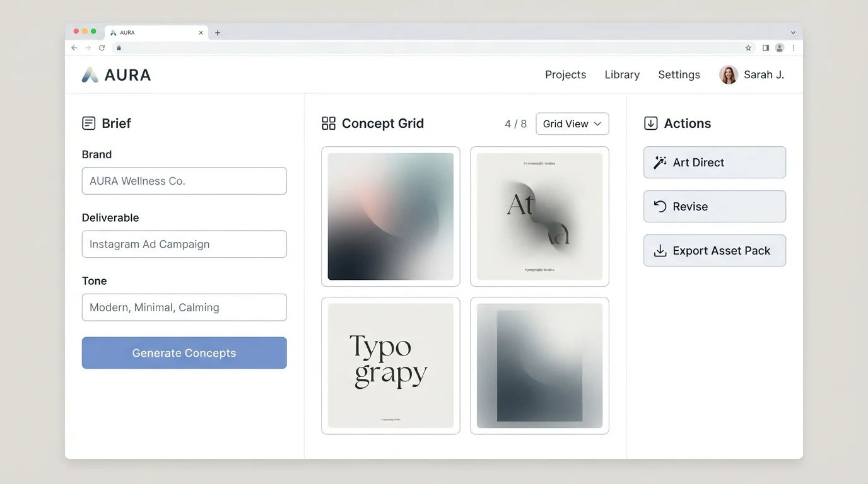Click the Deliverable input field
This screenshot has height=484, width=868.
point(184,244)
